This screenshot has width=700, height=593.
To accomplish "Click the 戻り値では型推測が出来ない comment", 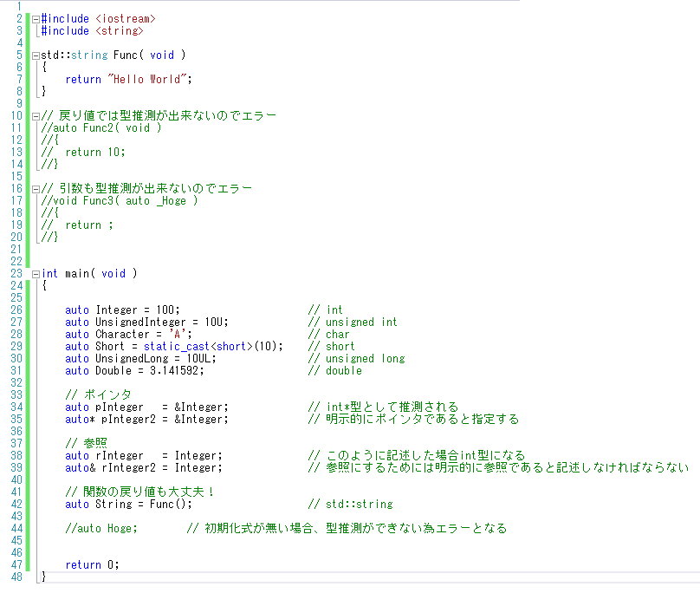I will click(x=159, y=116).
